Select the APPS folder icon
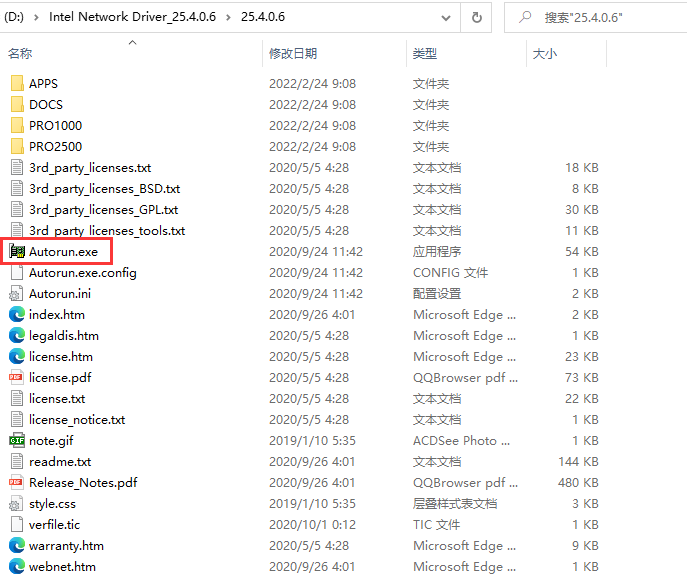 [x=17, y=84]
